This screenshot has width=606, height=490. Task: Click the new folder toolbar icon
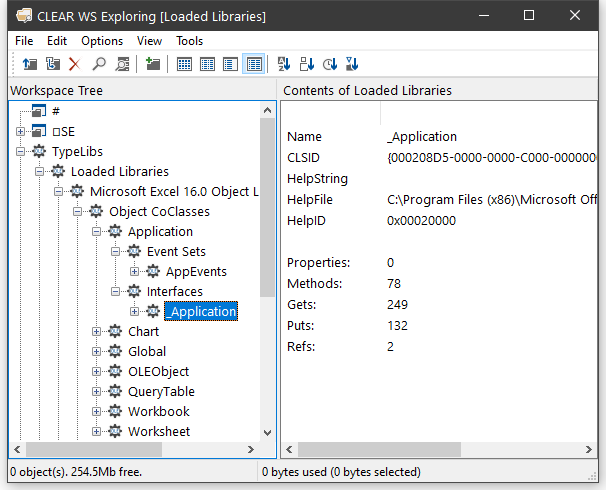(153, 64)
